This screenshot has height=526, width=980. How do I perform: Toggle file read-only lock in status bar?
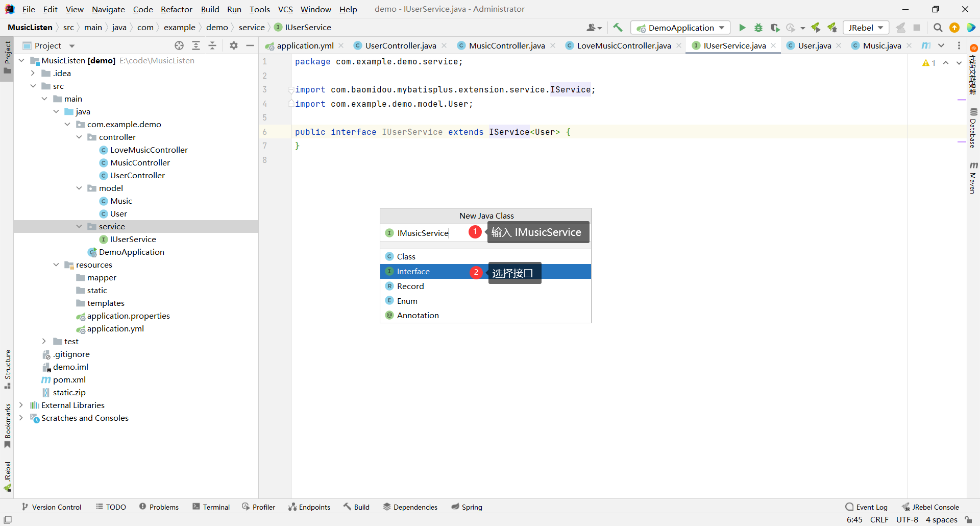click(968, 520)
